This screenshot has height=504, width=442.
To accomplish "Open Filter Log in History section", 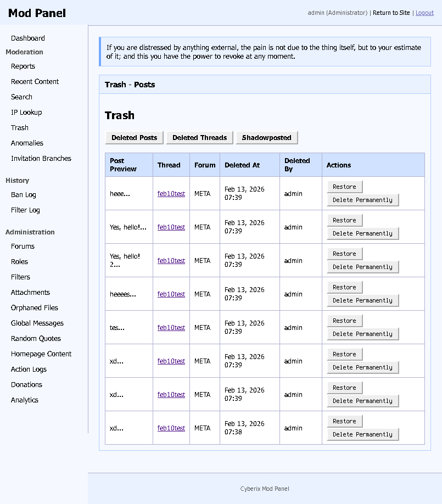I will [25, 210].
